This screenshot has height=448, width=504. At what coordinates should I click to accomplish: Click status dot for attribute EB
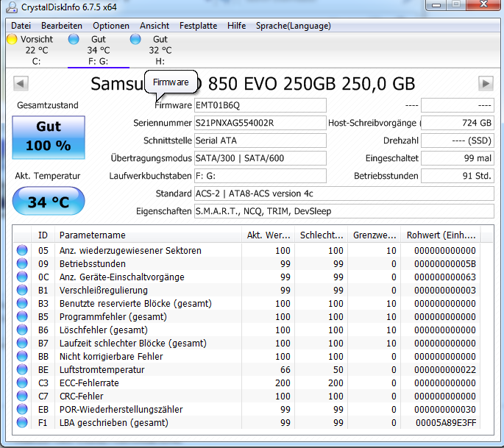22,409
